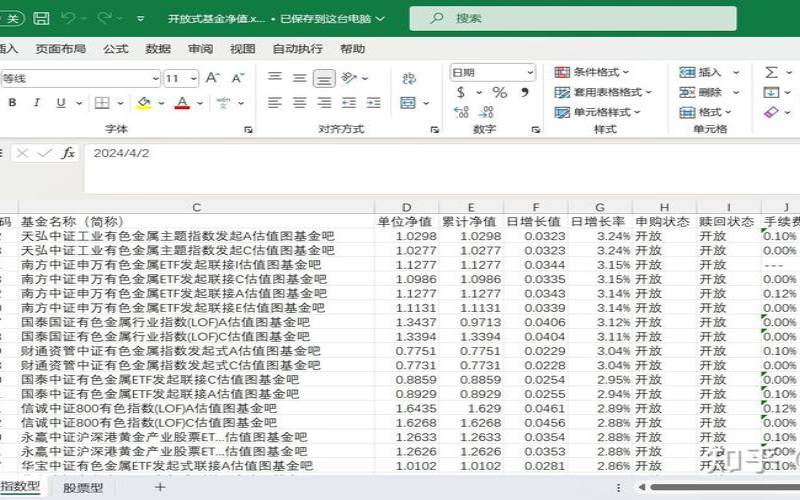
Task: Open the 页面布局 ribbon tab
Action: pos(60,48)
